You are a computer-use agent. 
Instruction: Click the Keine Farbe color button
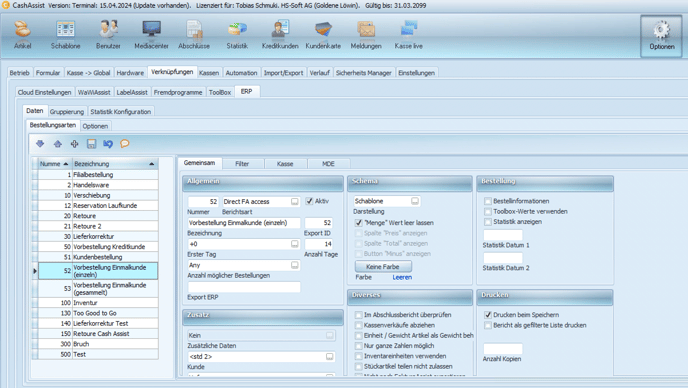pos(383,266)
